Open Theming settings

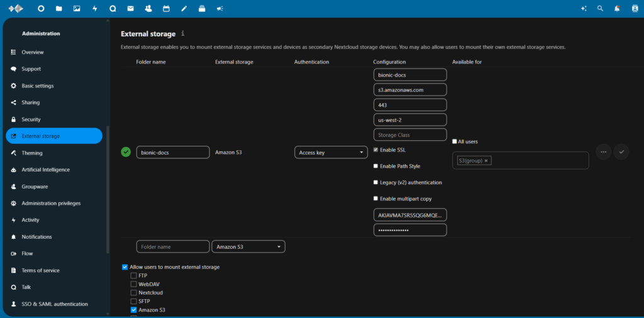click(x=54, y=153)
